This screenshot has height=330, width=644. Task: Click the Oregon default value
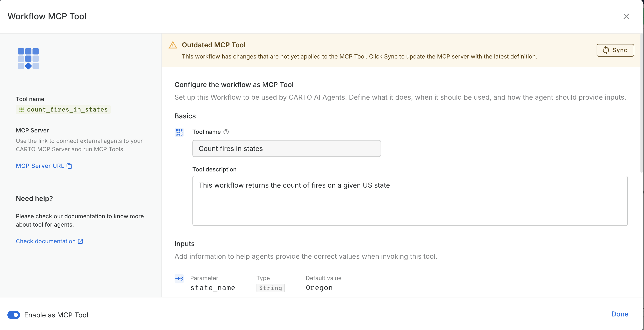(319, 288)
